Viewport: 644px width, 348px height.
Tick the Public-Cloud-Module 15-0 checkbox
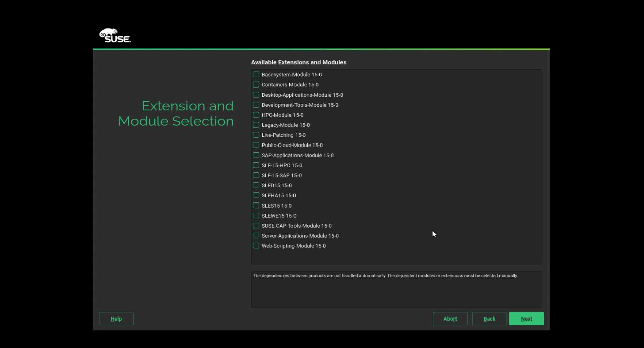coord(256,145)
